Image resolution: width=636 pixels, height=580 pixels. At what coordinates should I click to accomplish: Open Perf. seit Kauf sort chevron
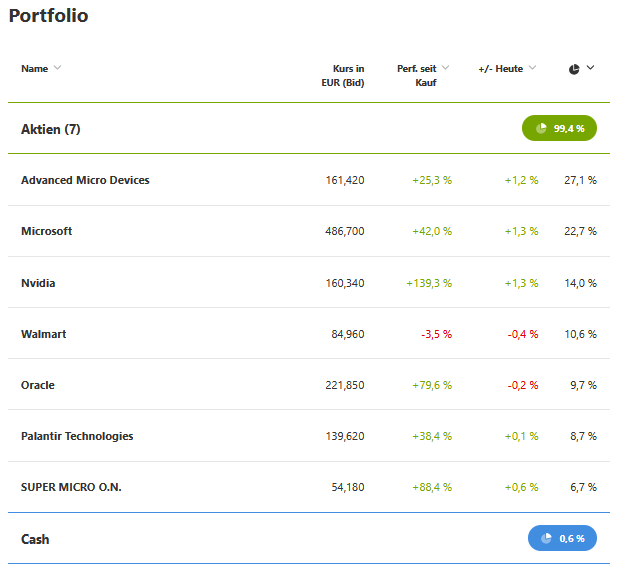tap(445, 68)
